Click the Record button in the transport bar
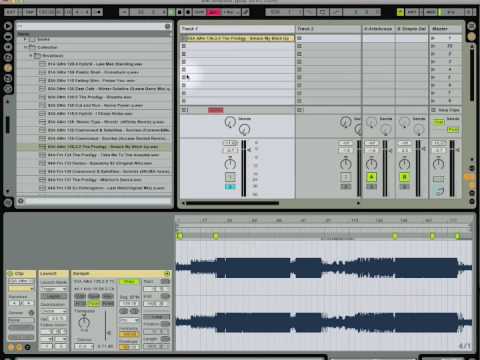The width and height of the screenshot is (480, 360). tap(188, 12)
